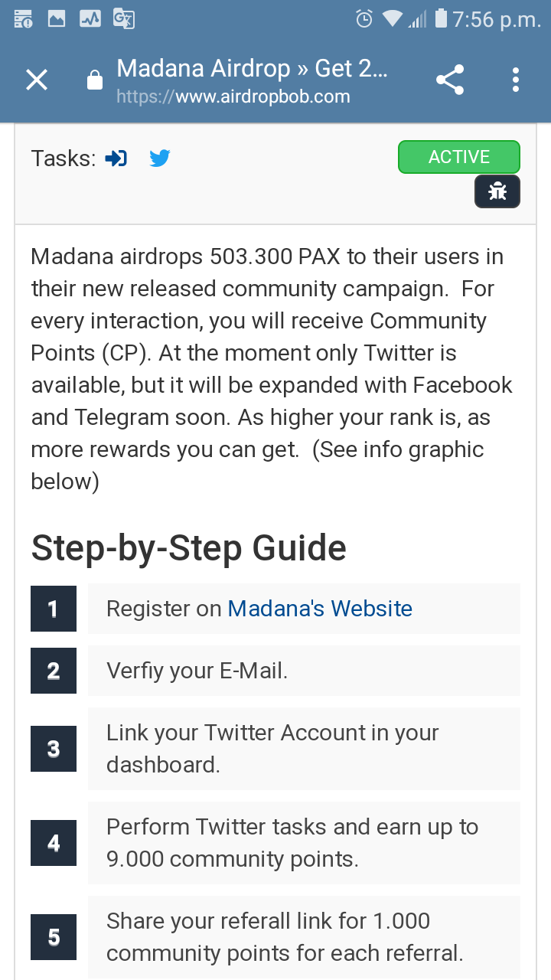Select step 5 Share your referral link
The width and height of the screenshot is (551, 980).
pos(304,937)
